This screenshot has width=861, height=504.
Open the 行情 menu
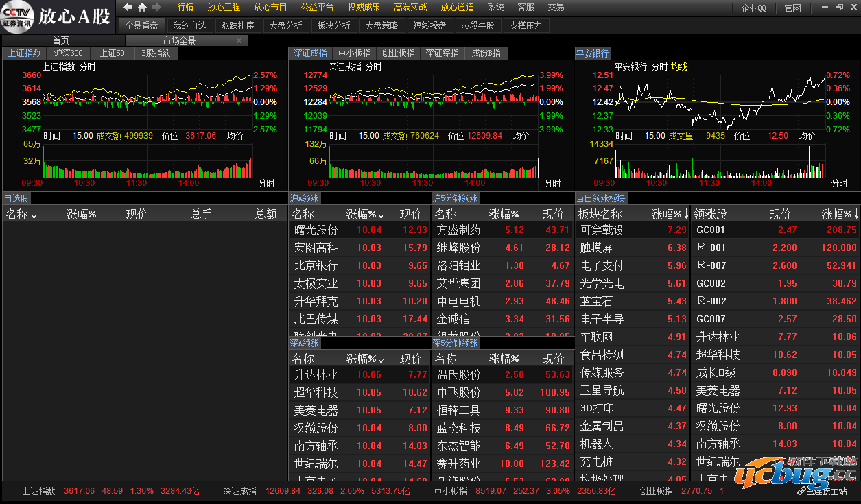tap(185, 8)
